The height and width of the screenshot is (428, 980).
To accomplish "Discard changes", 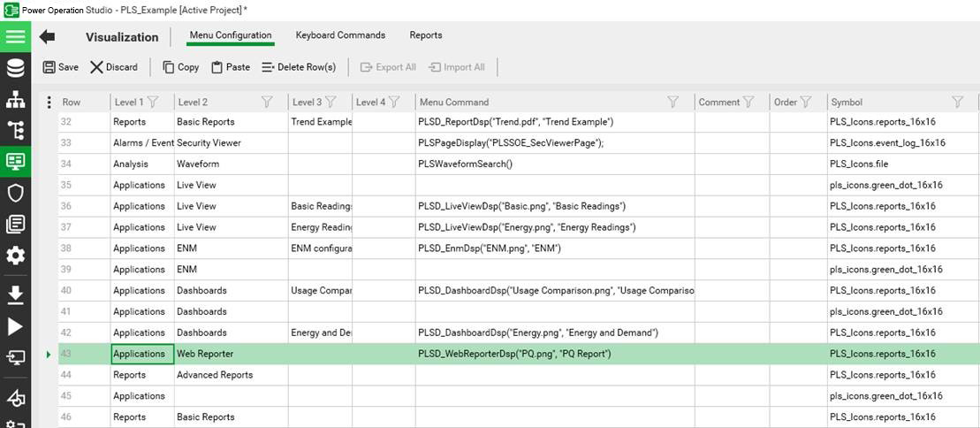I will 113,67.
